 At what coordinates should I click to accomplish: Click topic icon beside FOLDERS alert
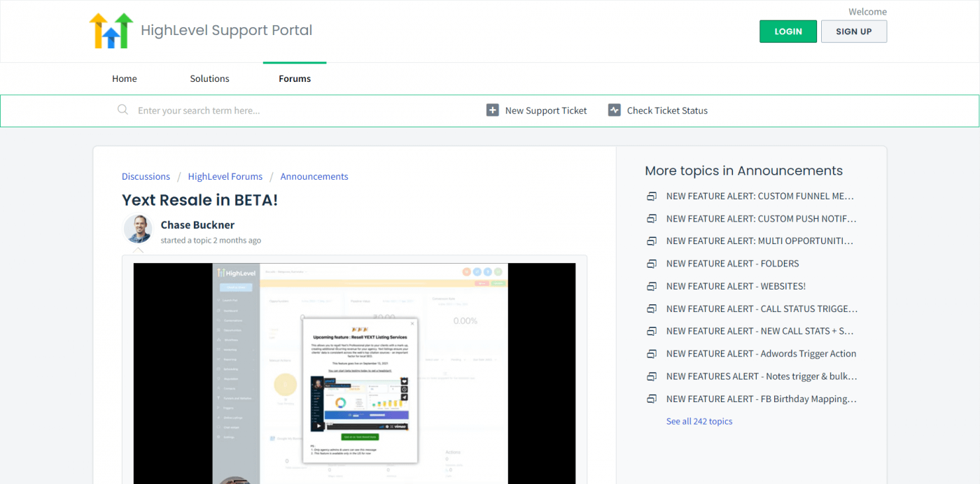(x=652, y=264)
